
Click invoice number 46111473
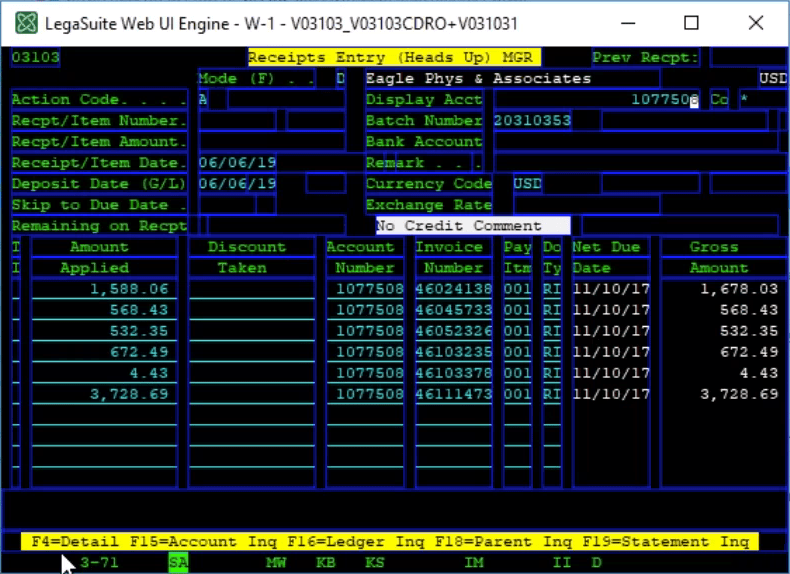tap(453, 395)
